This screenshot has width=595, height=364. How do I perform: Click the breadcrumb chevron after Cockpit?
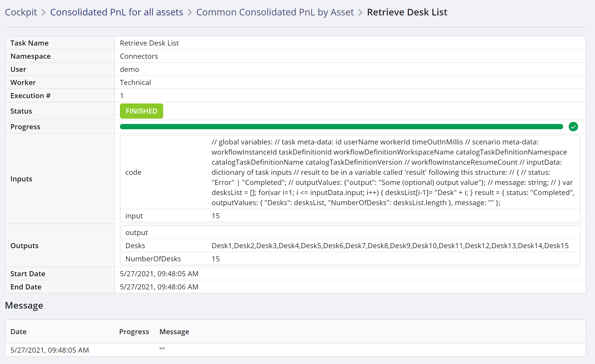pyautogui.click(x=44, y=12)
